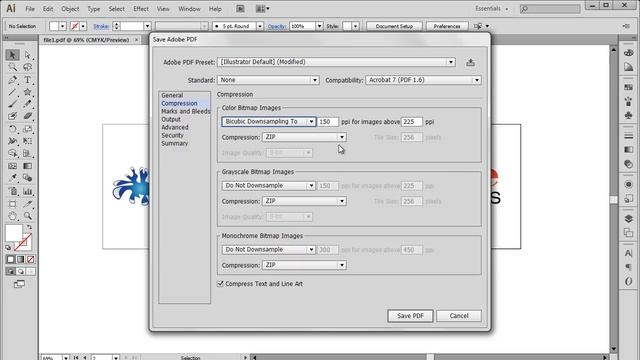Open the Security settings page
Image resolution: width=640 pixels, height=360 pixels.
(172, 135)
